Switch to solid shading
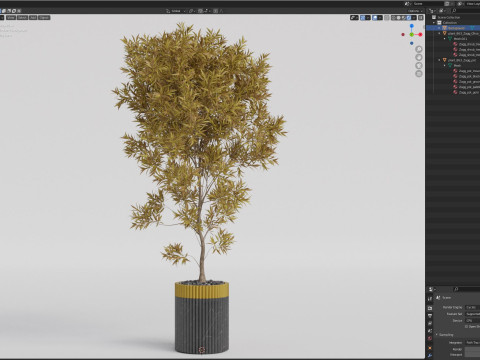The image size is (480, 360). tap(399, 18)
